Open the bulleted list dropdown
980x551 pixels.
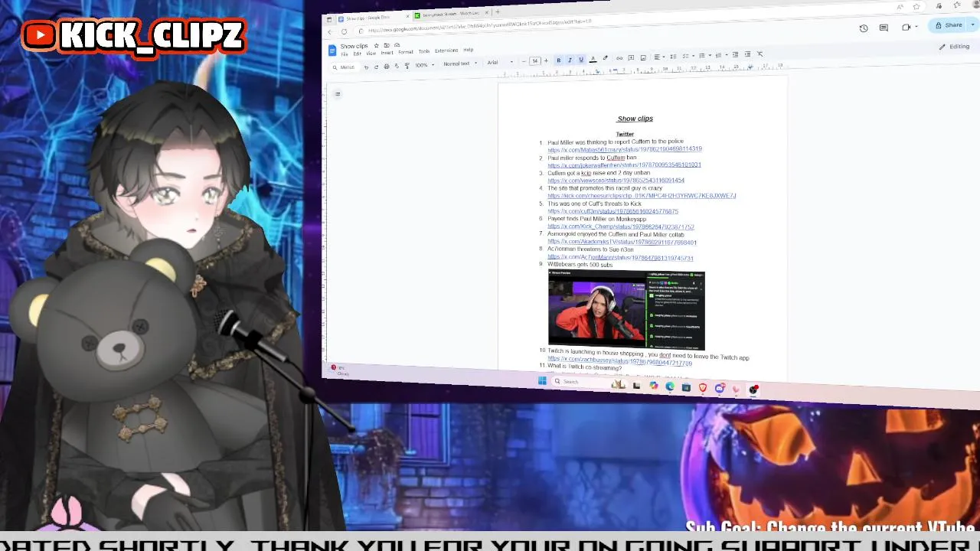click(705, 55)
